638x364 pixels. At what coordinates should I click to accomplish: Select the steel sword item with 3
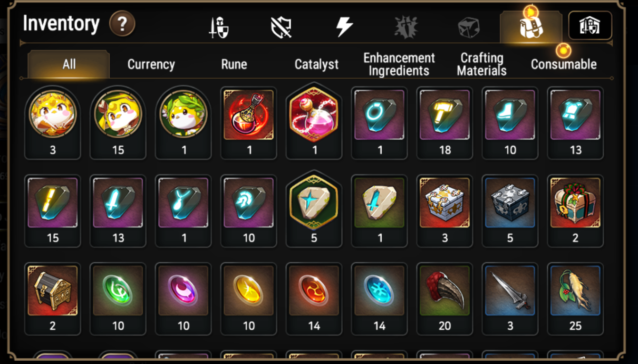pyautogui.click(x=510, y=299)
